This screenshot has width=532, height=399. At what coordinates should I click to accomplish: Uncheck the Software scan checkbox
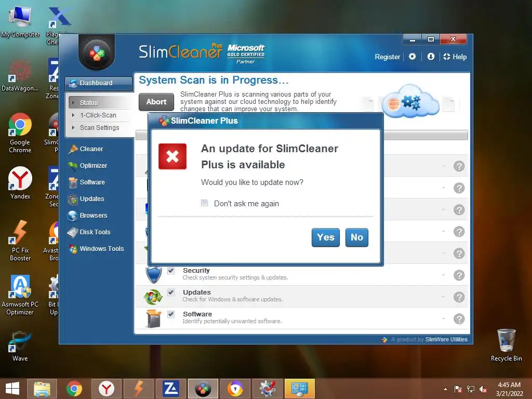[x=171, y=314]
